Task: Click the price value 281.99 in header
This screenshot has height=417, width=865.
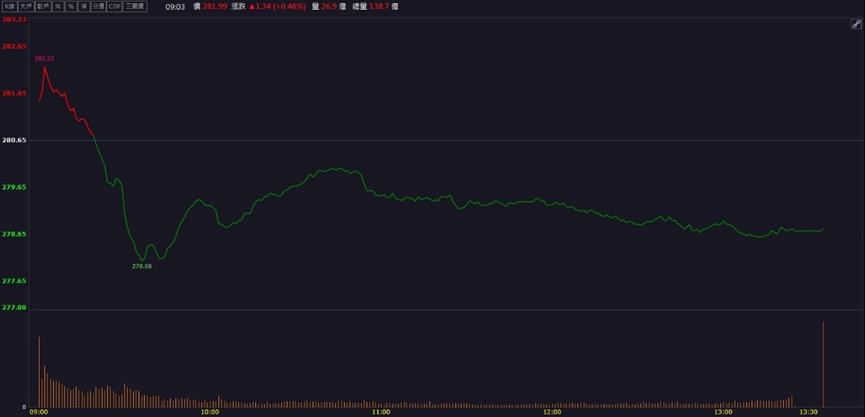Action: [215, 7]
